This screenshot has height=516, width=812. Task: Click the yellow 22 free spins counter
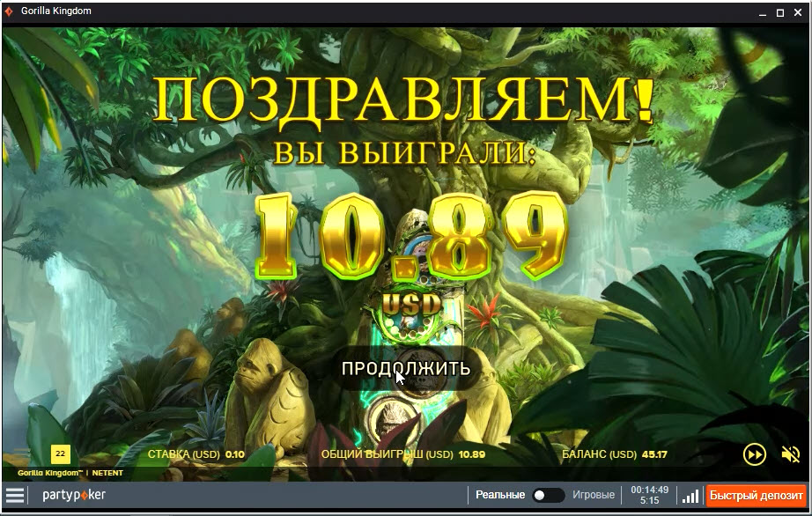click(x=61, y=453)
